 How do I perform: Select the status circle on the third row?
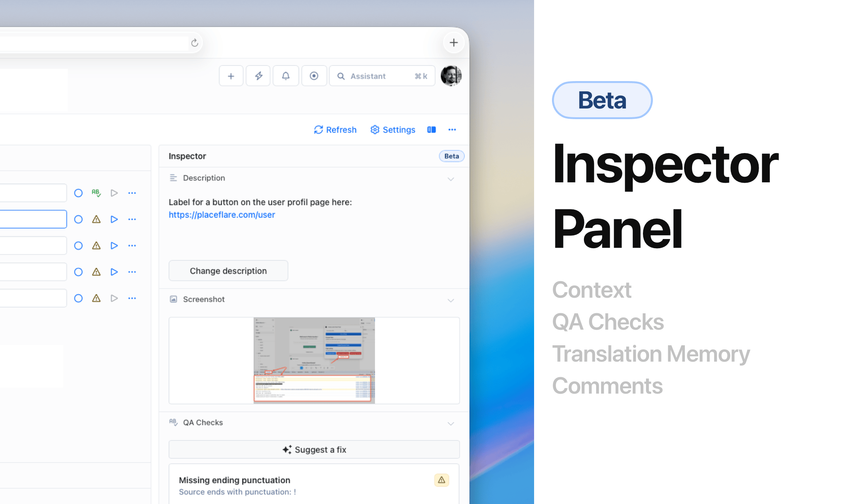click(x=78, y=245)
